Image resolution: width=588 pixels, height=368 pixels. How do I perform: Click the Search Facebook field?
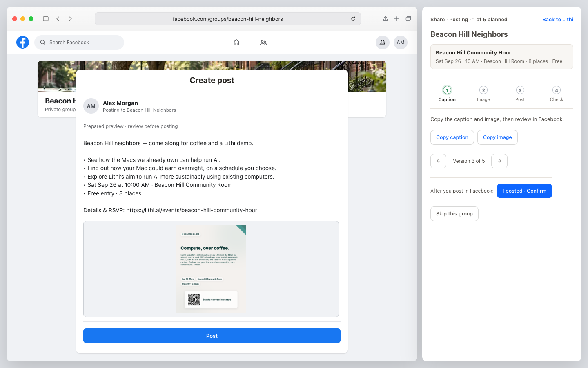coord(79,43)
